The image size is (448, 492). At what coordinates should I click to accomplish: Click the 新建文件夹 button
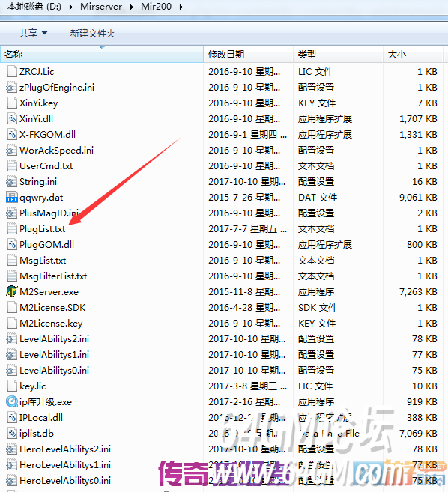click(x=93, y=33)
